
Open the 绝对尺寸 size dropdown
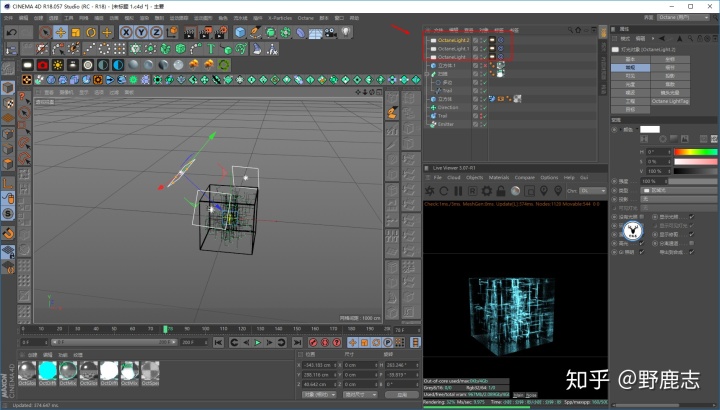[x=360, y=394]
